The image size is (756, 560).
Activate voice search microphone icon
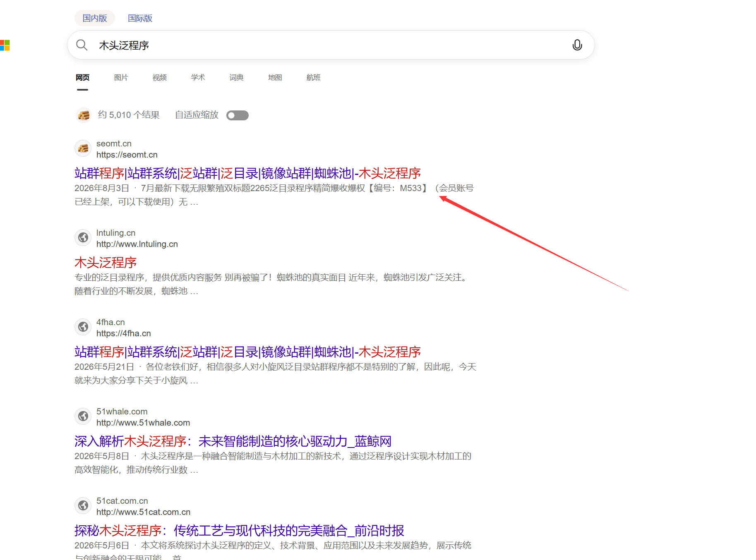click(x=577, y=45)
